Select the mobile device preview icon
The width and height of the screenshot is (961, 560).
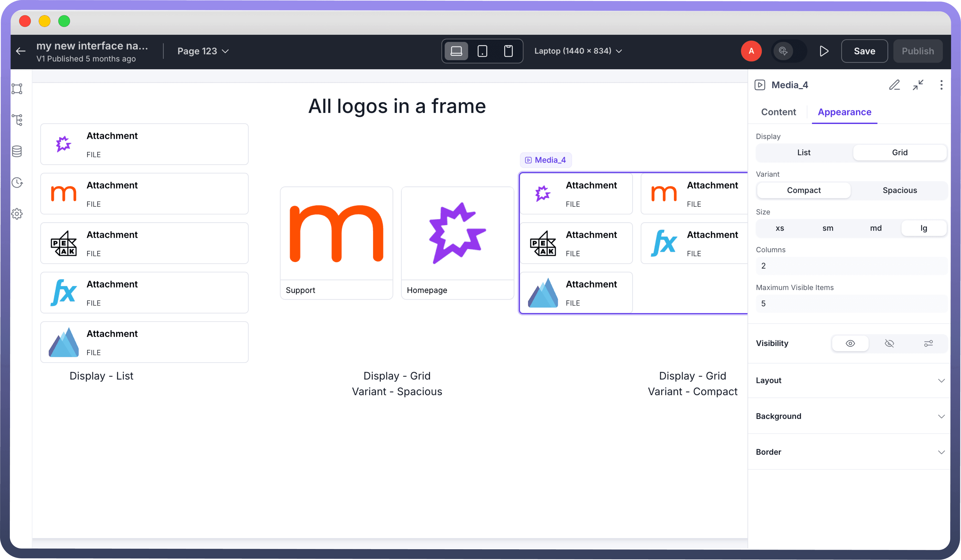(x=508, y=51)
